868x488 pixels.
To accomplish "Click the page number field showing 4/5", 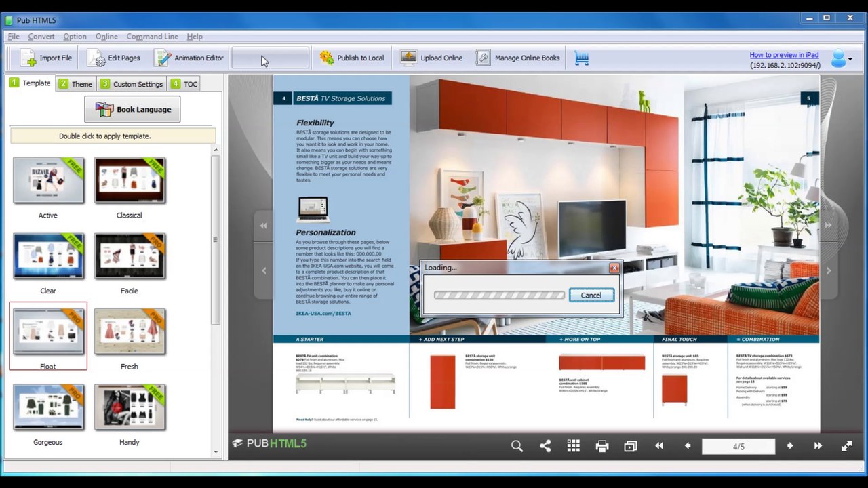I will pos(738,446).
